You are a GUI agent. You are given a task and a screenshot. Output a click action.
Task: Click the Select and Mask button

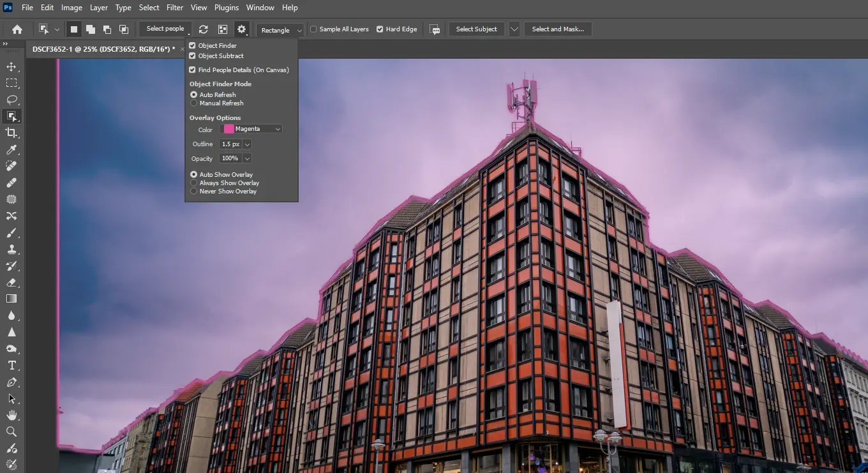(x=558, y=29)
